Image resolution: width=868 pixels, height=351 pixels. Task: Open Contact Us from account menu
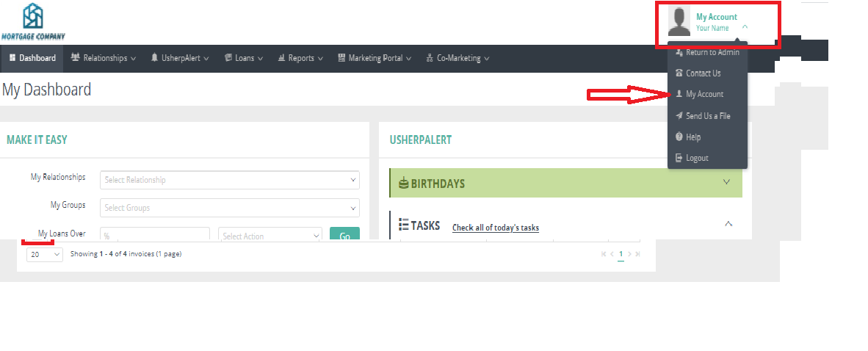click(x=703, y=73)
